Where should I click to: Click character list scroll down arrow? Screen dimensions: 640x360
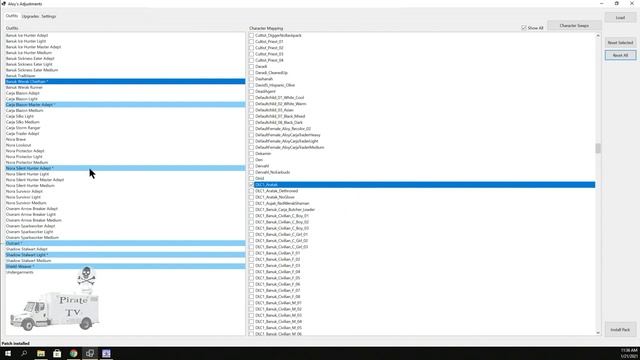pyautogui.click(x=598, y=333)
